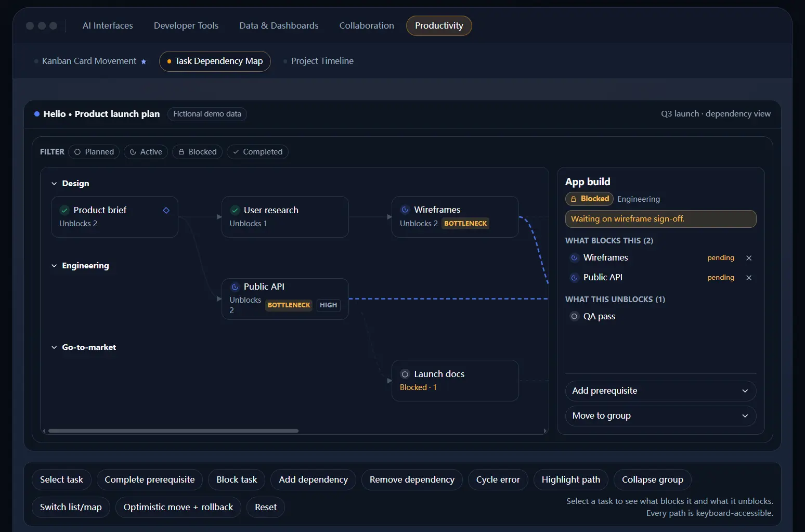This screenshot has height=532, width=805.
Task: Toggle the Completed filter chip
Action: pos(257,152)
